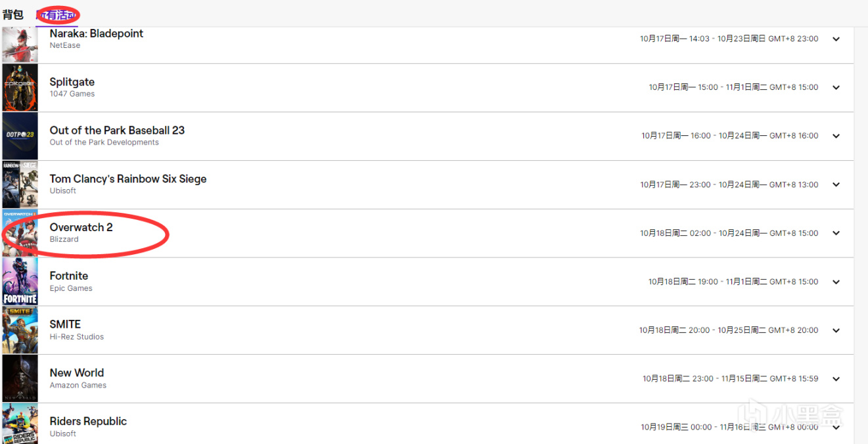This screenshot has height=444, width=868.
Task: Select the Overwatch 2 cover art
Action: click(20, 233)
